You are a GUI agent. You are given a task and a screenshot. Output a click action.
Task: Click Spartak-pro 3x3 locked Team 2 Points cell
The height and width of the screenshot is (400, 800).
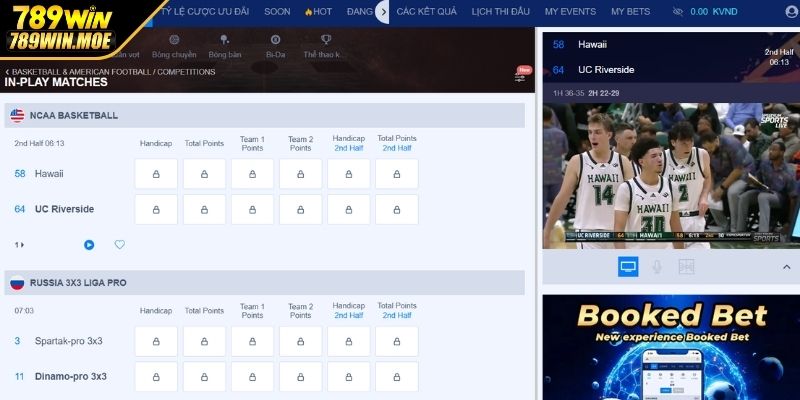[301, 341]
